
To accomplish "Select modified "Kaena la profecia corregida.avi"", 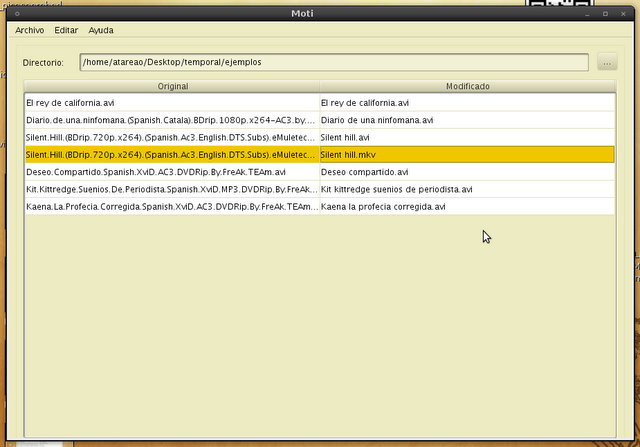I will pyautogui.click(x=467, y=207).
